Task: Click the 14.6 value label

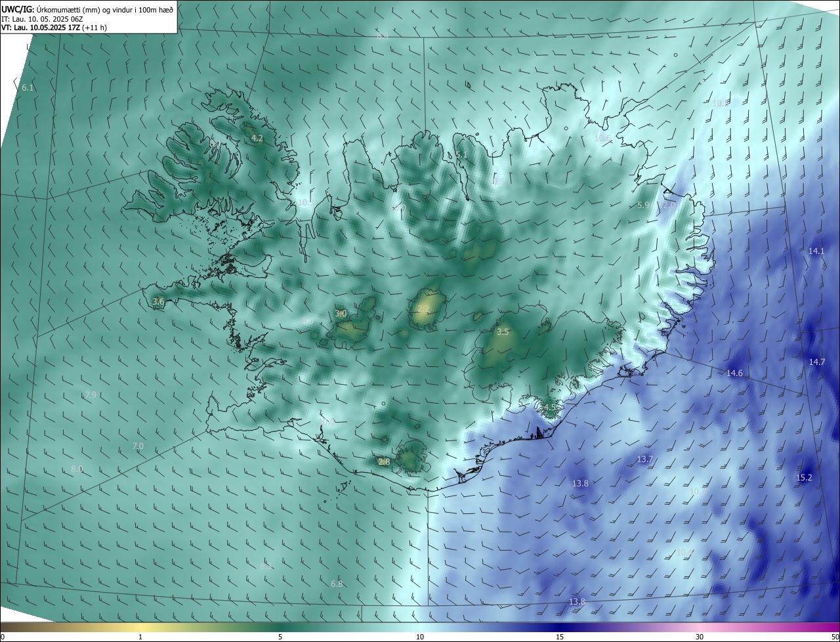Action: point(734,373)
